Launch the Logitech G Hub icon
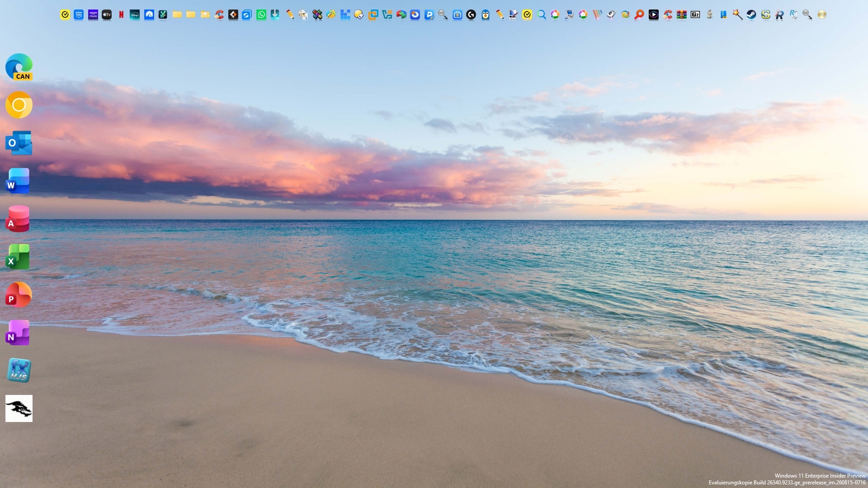Image resolution: width=868 pixels, height=488 pixels. [x=471, y=15]
